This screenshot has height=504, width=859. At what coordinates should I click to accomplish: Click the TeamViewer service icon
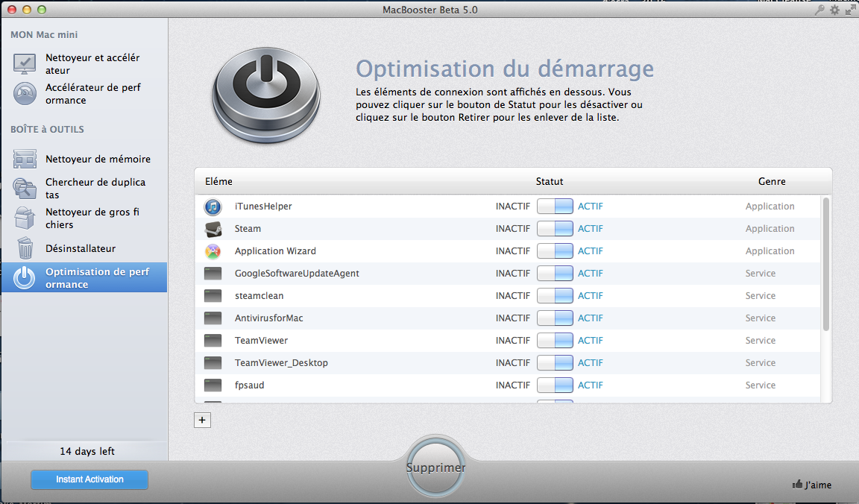213,341
